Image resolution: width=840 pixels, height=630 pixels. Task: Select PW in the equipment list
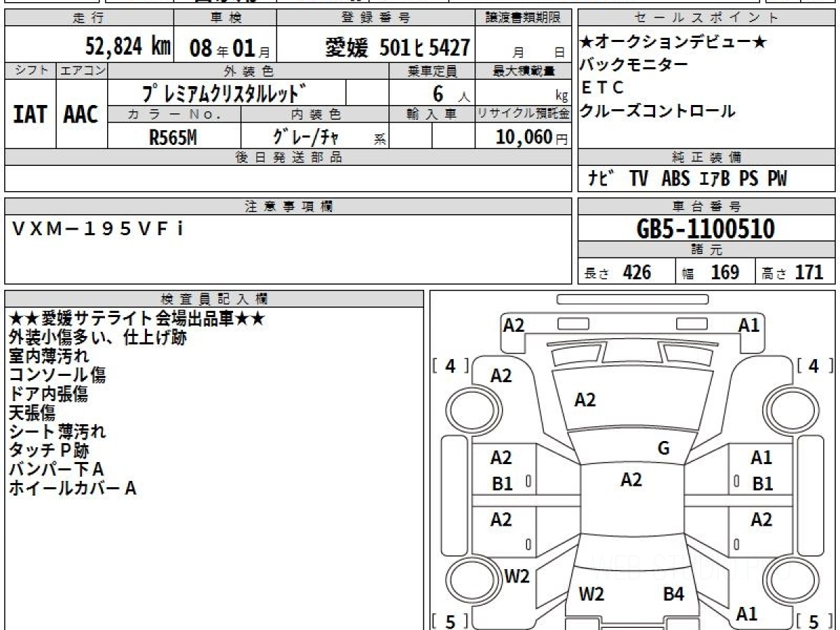tap(777, 179)
